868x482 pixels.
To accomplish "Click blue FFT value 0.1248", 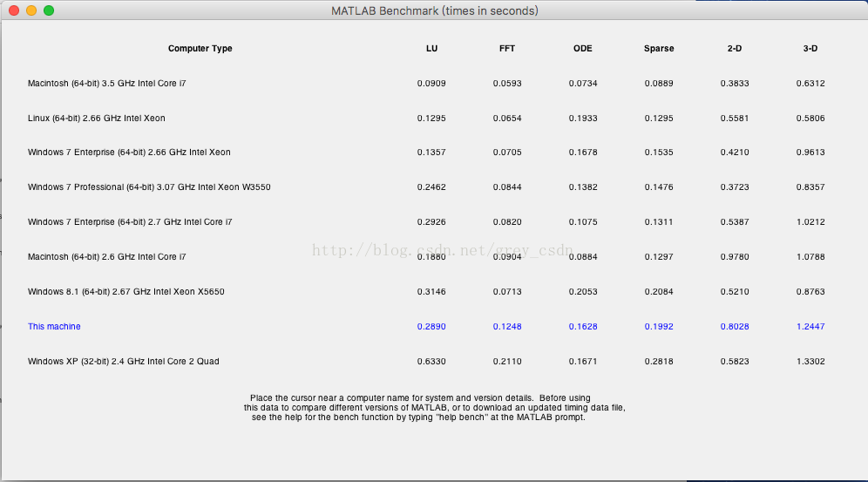I will tap(507, 327).
